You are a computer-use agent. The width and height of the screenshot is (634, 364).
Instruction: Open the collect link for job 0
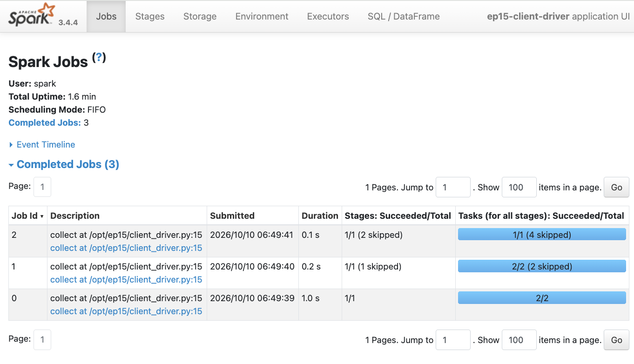[x=126, y=311]
